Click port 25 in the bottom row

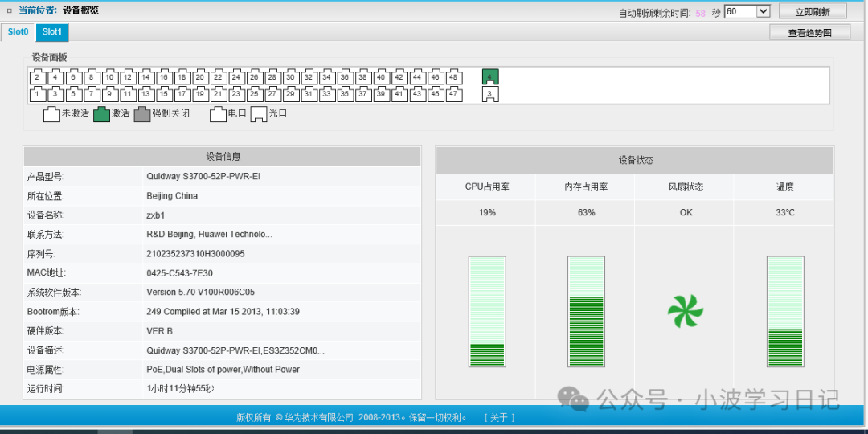point(255,94)
